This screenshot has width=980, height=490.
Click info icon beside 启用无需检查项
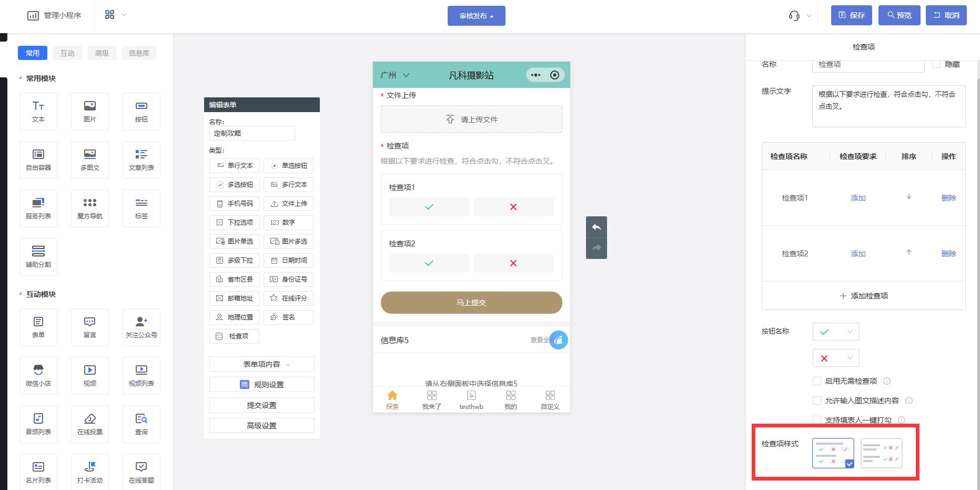[x=887, y=381]
